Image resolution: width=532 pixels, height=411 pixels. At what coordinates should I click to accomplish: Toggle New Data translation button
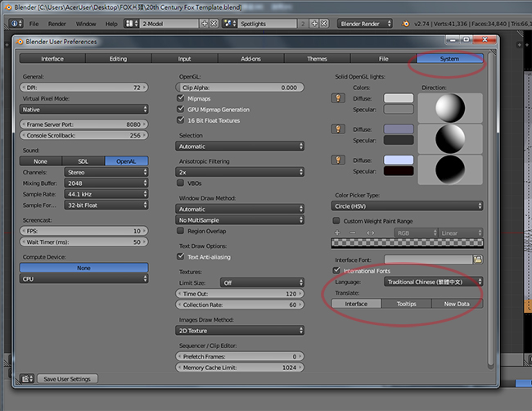pyautogui.click(x=457, y=304)
